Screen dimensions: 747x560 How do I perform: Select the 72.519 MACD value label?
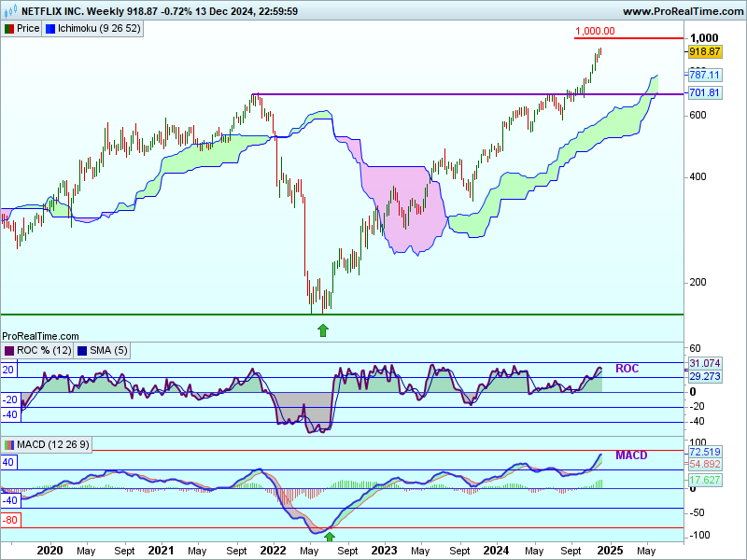pos(704,452)
